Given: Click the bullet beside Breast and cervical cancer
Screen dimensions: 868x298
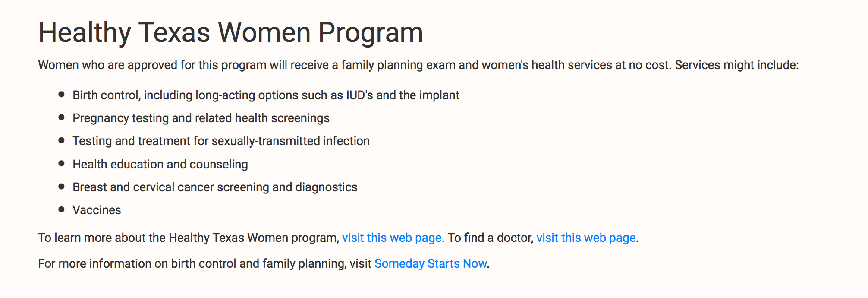Looking at the screenshot, I should click(61, 186).
